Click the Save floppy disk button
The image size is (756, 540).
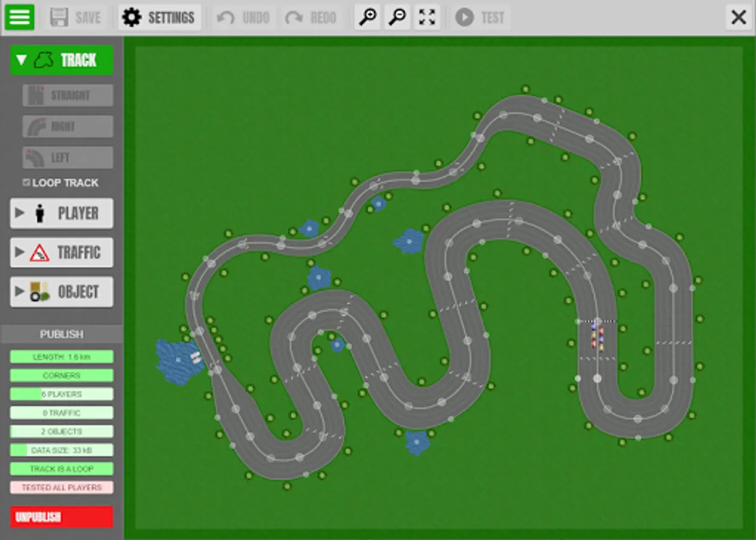pyautogui.click(x=77, y=17)
